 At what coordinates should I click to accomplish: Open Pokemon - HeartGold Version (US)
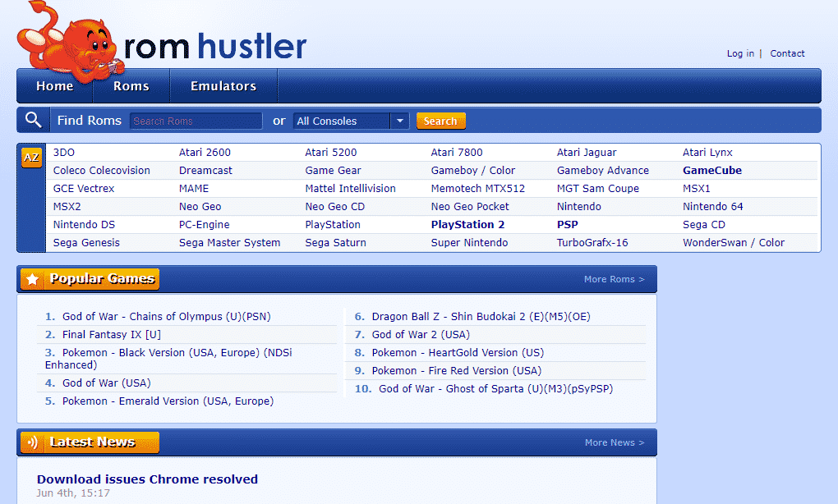tap(458, 353)
